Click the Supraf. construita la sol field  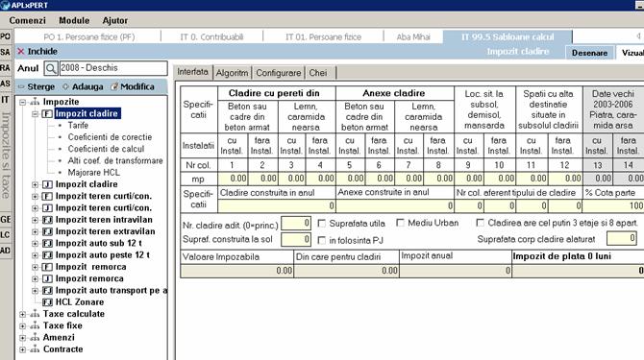point(296,239)
